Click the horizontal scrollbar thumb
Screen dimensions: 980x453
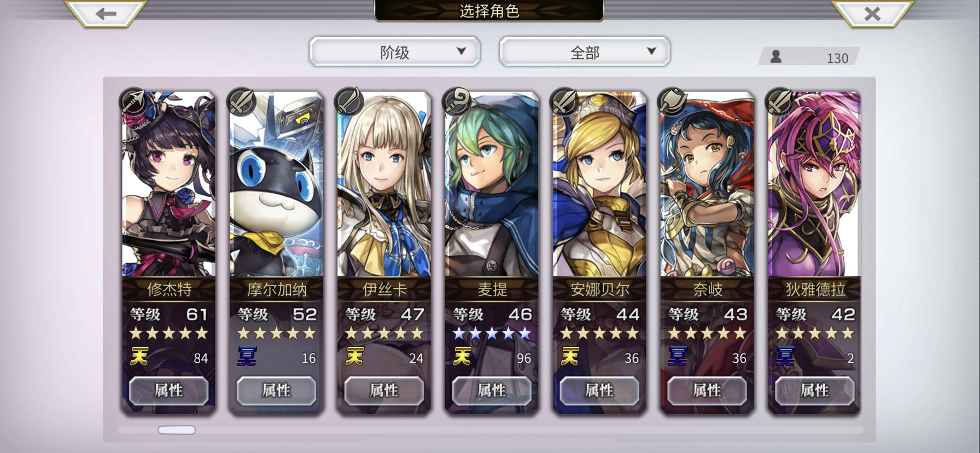click(177, 430)
